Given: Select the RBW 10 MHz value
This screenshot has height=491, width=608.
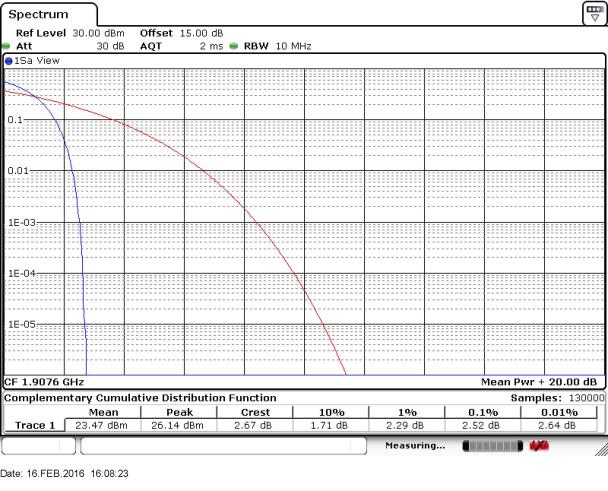Looking at the screenshot, I should [294, 46].
